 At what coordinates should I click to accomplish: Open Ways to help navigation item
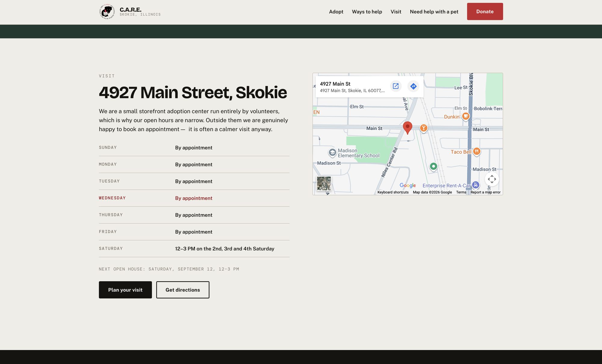coord(367,12)
